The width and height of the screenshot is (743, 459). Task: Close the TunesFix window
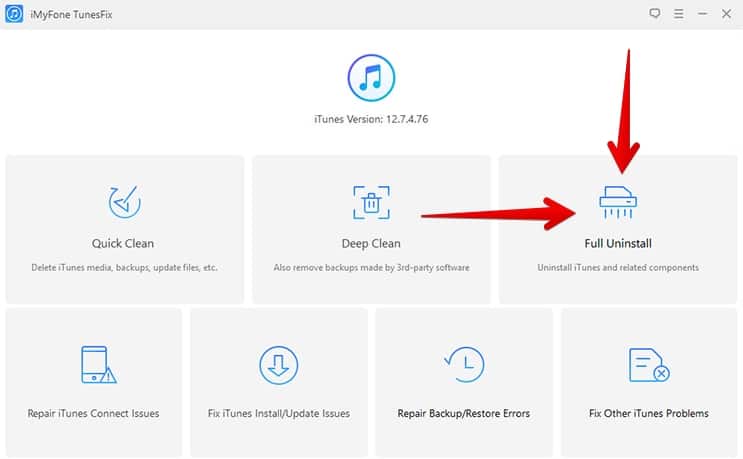pyautogui.click(x=726, y=14)
